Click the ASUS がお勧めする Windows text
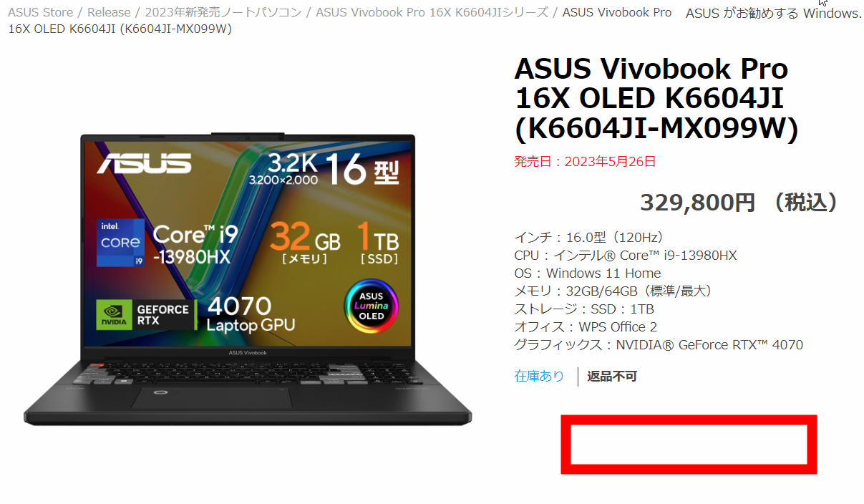864x504 pixels. click(773, 14)
